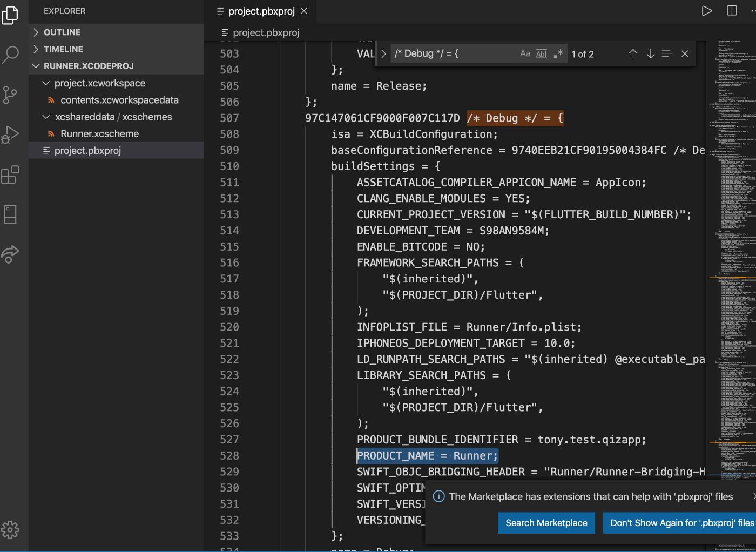Split the editor with split icon
This screenshot has width=756, height=552.
(x=732, y=11)
